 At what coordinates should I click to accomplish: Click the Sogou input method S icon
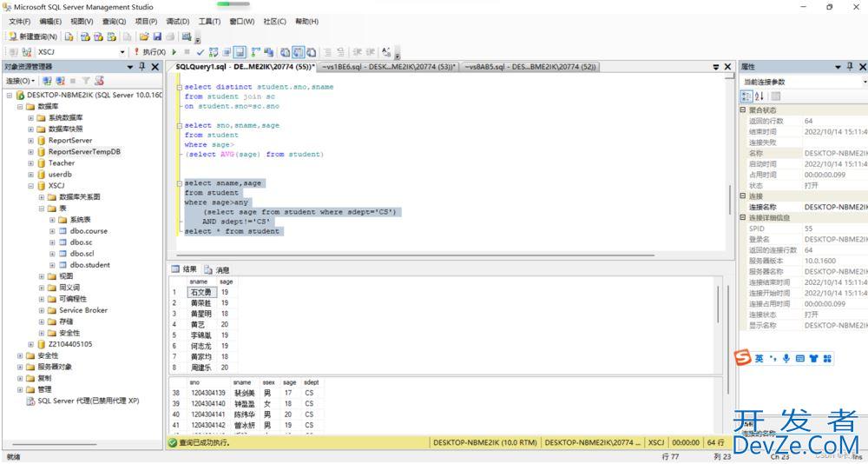(x=743, y=358)
